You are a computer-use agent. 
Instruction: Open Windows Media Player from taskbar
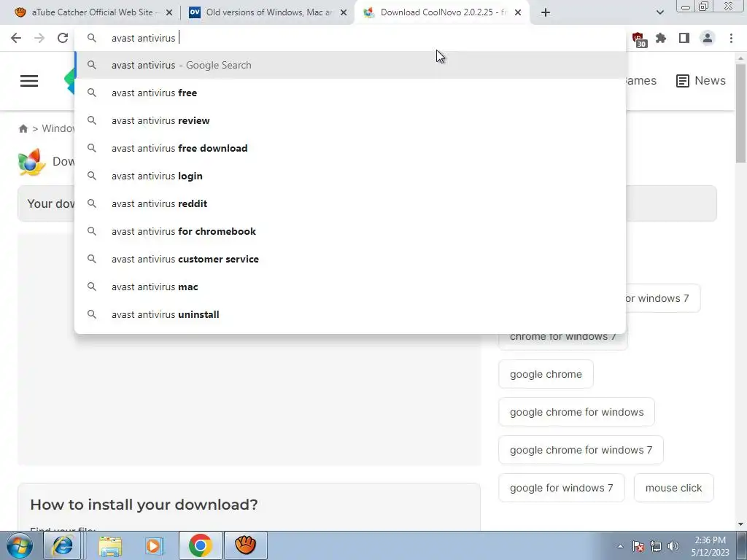pos(153,545)
